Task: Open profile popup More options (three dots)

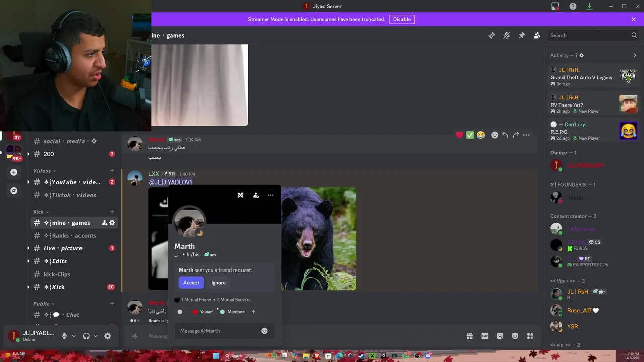Action: tap(271, 195)
